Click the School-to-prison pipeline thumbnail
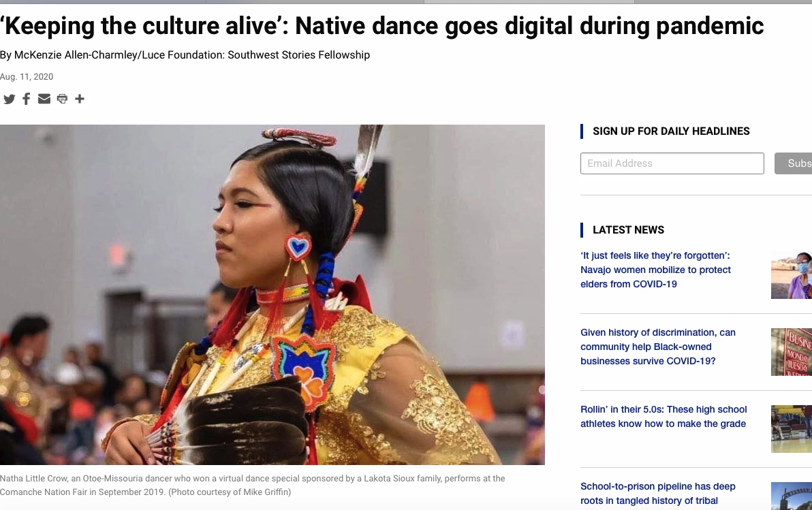 pyautogui.click(x=792, y=496)
